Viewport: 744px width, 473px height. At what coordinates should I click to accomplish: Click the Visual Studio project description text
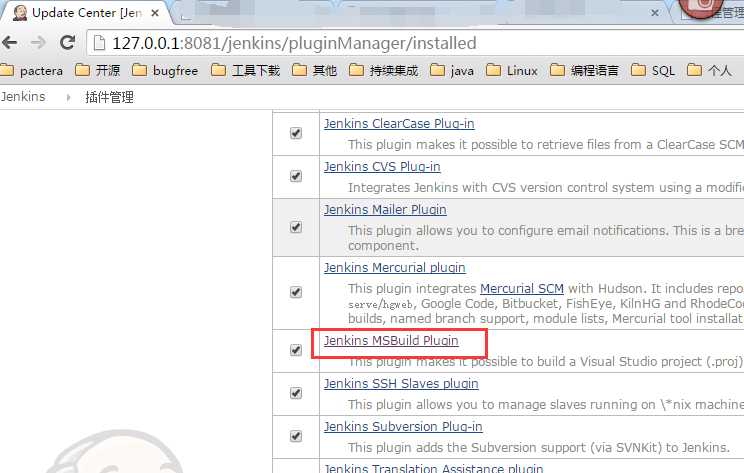pos(546,362)
